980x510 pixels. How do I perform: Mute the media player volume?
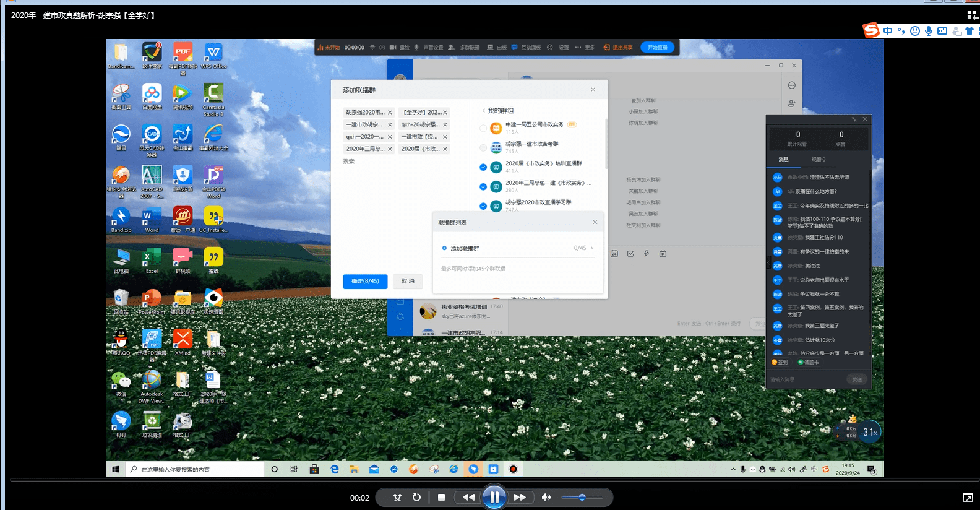click(546, 497)
